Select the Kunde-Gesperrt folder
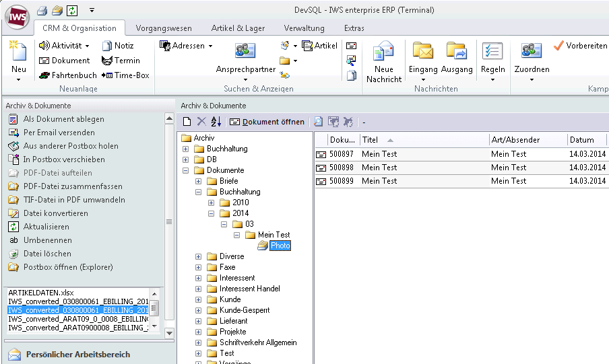 (x=245, y=310)
